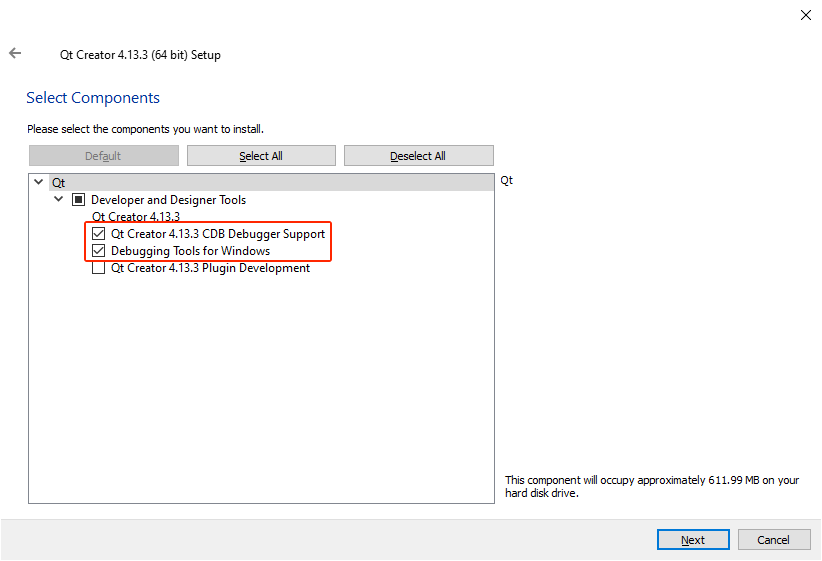Collapse Developer and Designer Tools node
This screenshot has width=822, height=561.
[59, 199]
